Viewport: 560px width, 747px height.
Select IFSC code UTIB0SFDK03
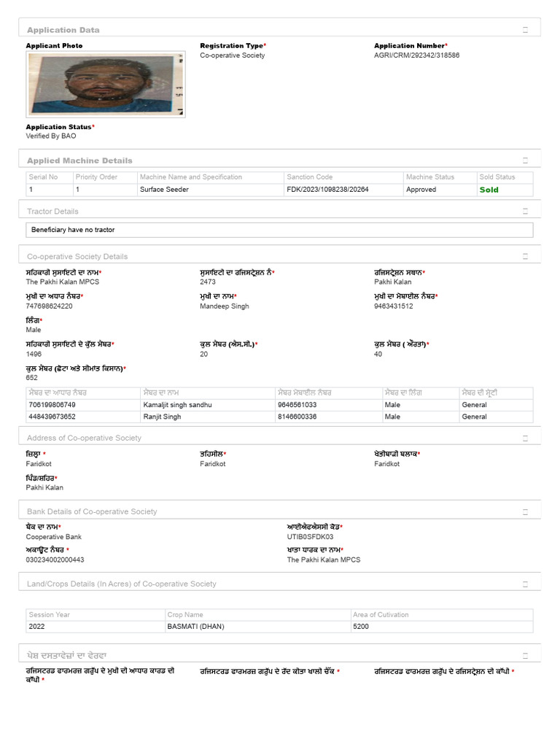310,537
